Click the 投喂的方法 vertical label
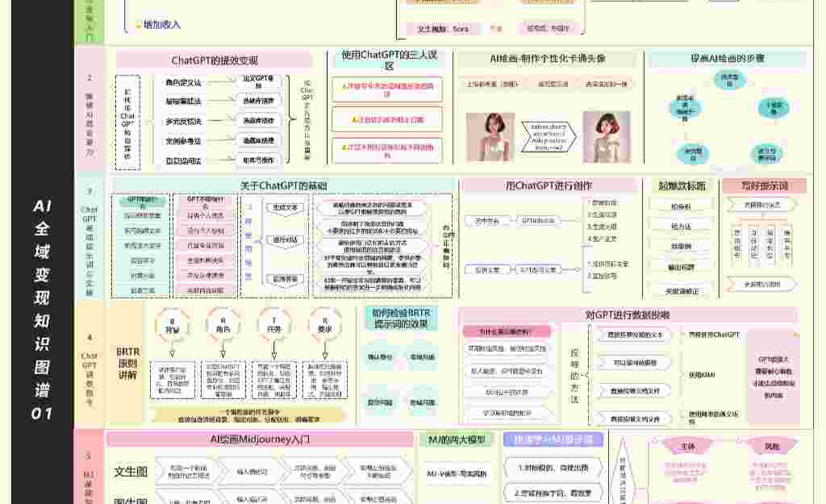826x504 pixels. (574, 376)
